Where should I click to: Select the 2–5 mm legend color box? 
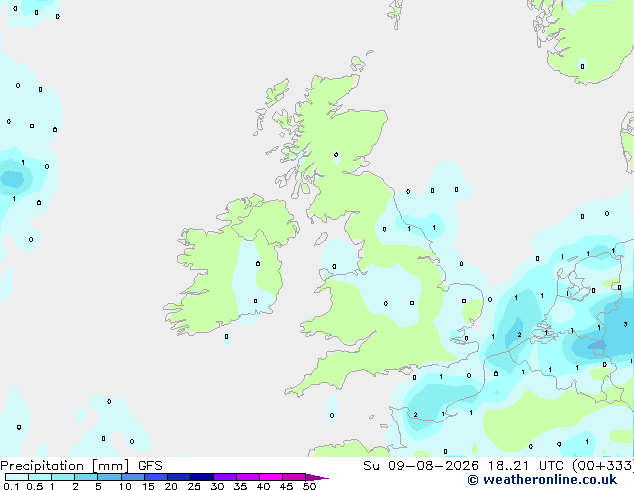point(86,477)
